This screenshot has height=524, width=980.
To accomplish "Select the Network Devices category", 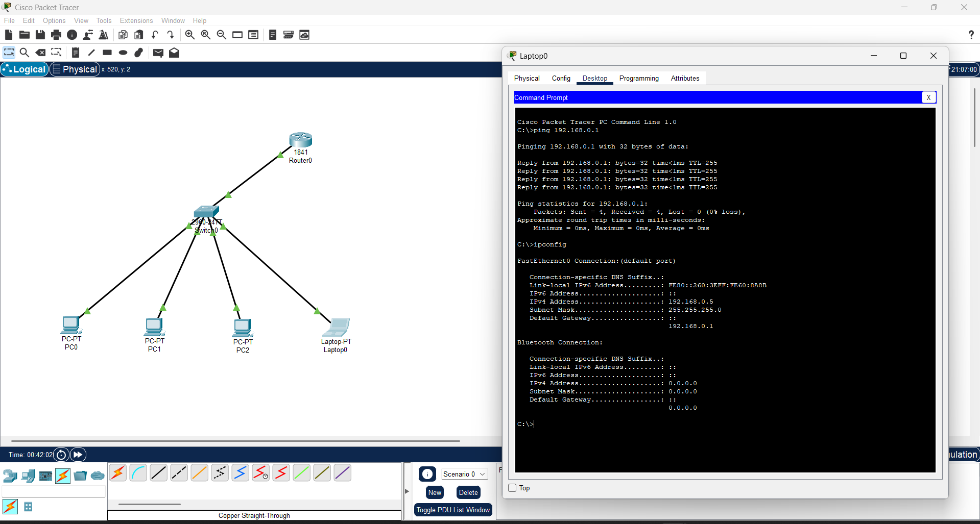I will (x=10, y=476).
